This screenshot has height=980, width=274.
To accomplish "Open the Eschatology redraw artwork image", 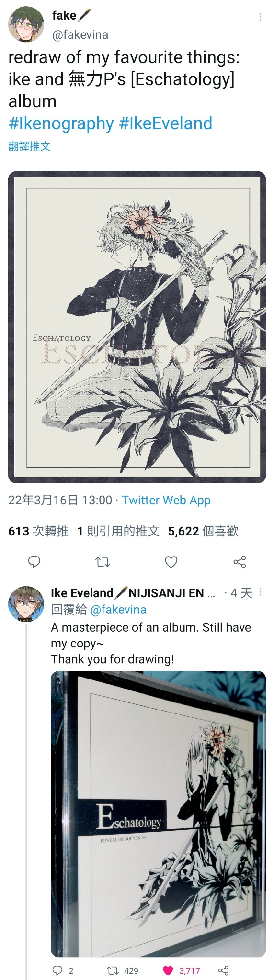I will click(137, 327).
